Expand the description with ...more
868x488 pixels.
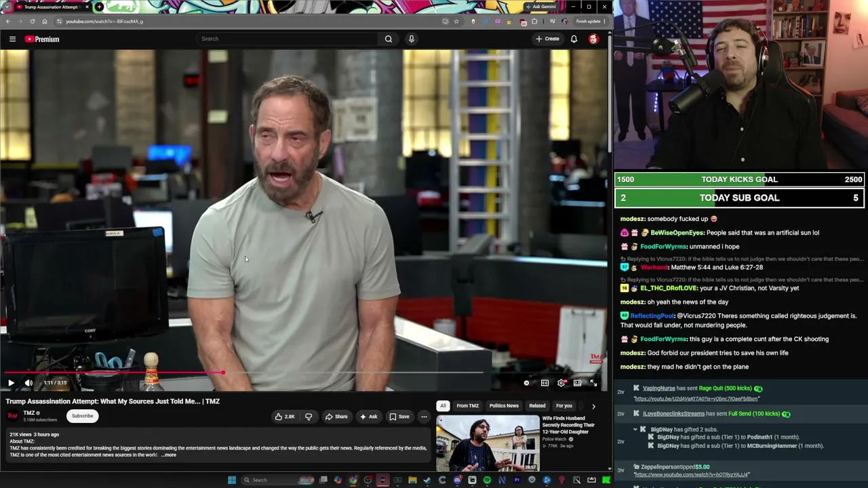click(x=169, y=455)
